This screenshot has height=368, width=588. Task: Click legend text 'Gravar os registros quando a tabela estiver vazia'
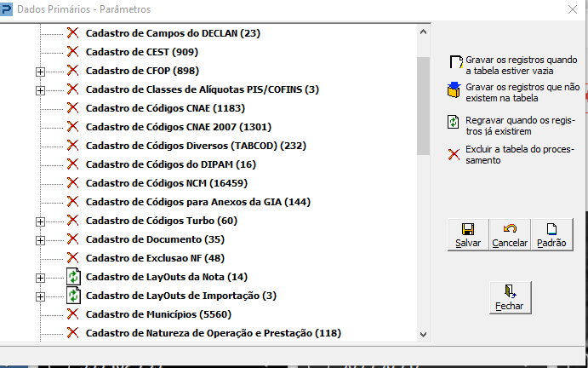(522, 66)
